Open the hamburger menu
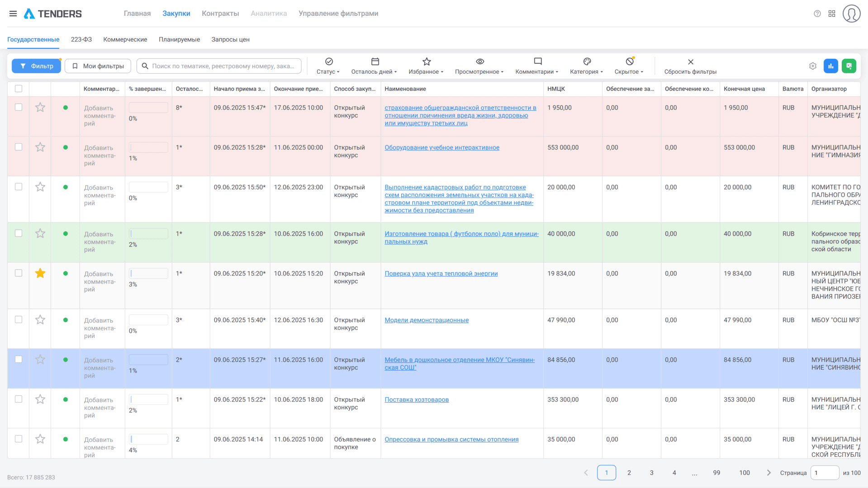 pos(13,14)
